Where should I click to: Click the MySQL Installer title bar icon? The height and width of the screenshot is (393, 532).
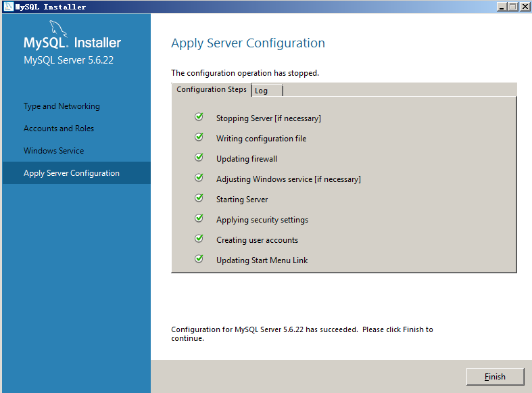pos(9,7)
